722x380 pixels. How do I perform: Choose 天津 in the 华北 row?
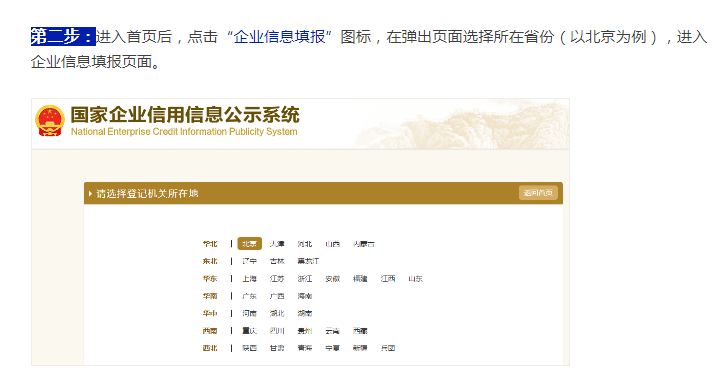[277, 244]
